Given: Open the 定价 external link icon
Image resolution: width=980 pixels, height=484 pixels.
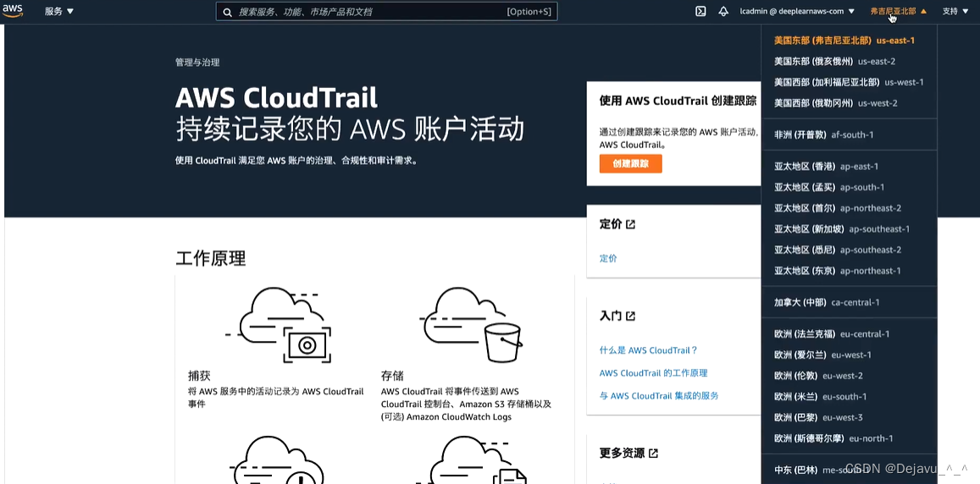Looking at the screenshot, I should point(631,224).
